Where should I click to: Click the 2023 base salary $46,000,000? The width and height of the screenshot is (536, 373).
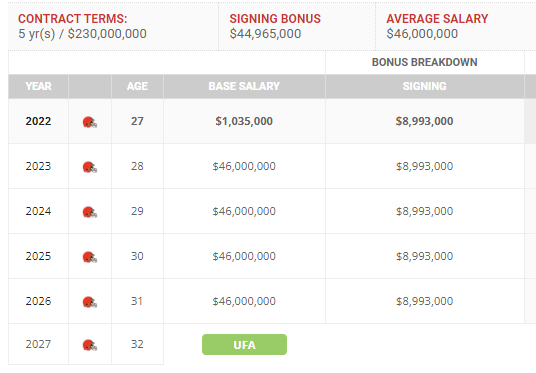pos(244,166)
